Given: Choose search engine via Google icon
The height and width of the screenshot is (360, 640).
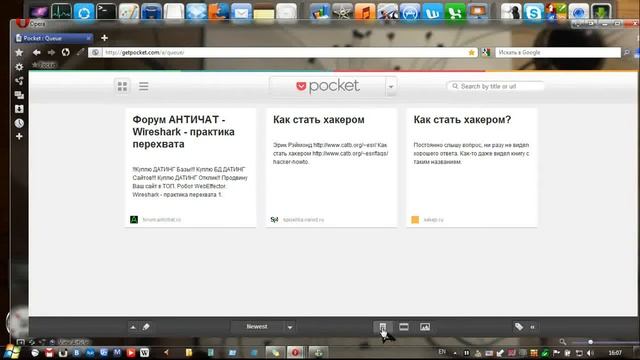Looking at the screenshot, I should tap(486, 52).
